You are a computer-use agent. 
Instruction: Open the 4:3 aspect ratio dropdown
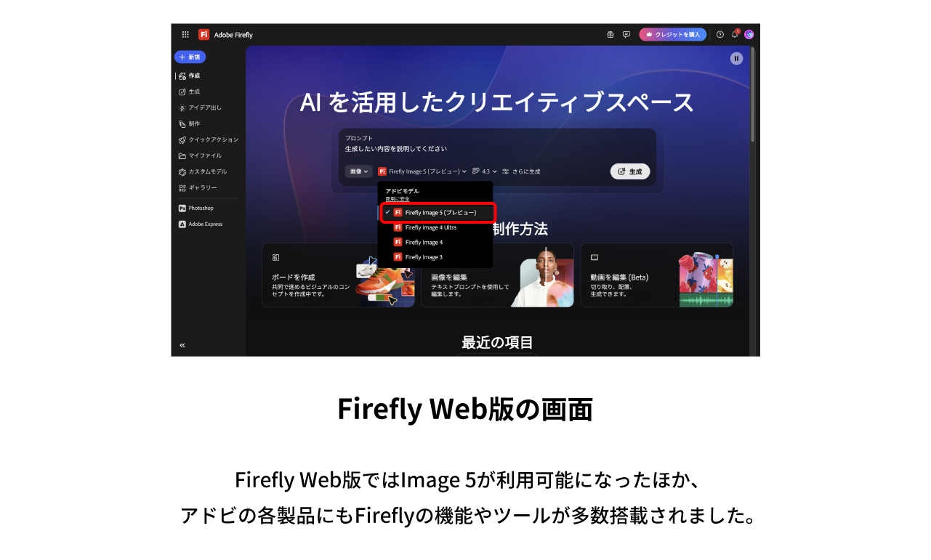[485, 171]
